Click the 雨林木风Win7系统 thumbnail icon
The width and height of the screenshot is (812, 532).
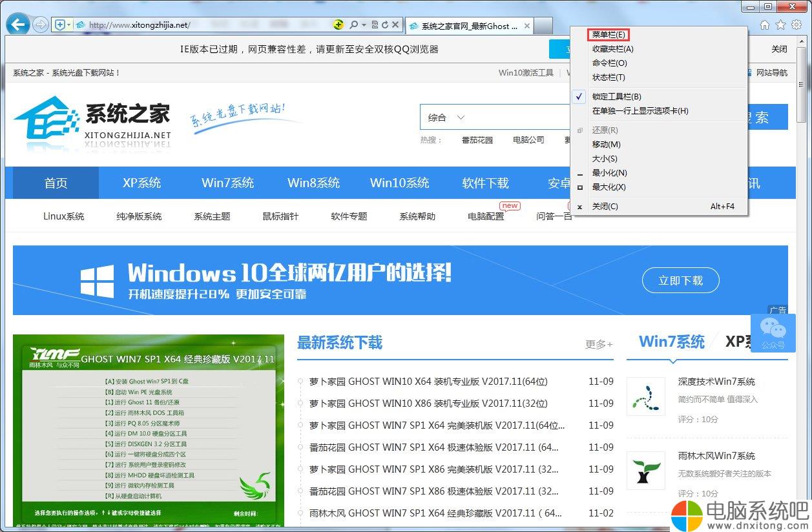[646, 469]
